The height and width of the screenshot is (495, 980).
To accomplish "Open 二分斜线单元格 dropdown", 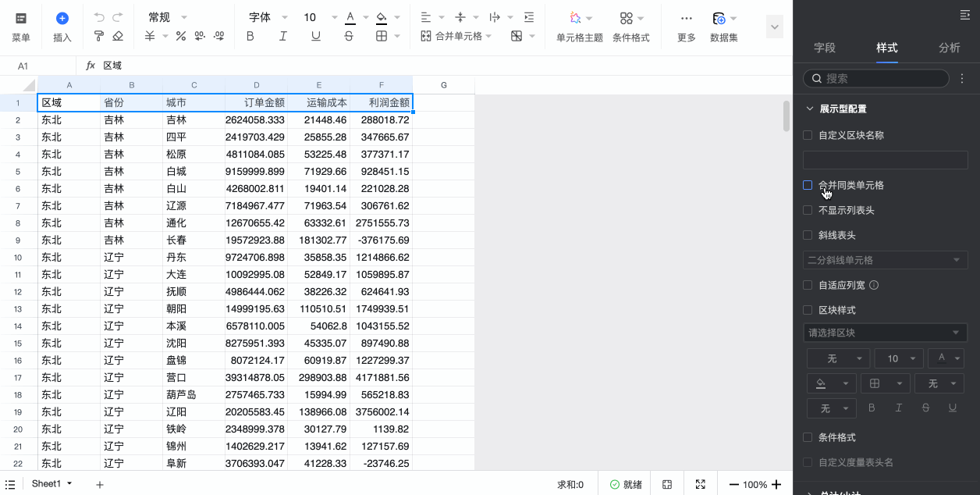I will click(x=886, y=260).
